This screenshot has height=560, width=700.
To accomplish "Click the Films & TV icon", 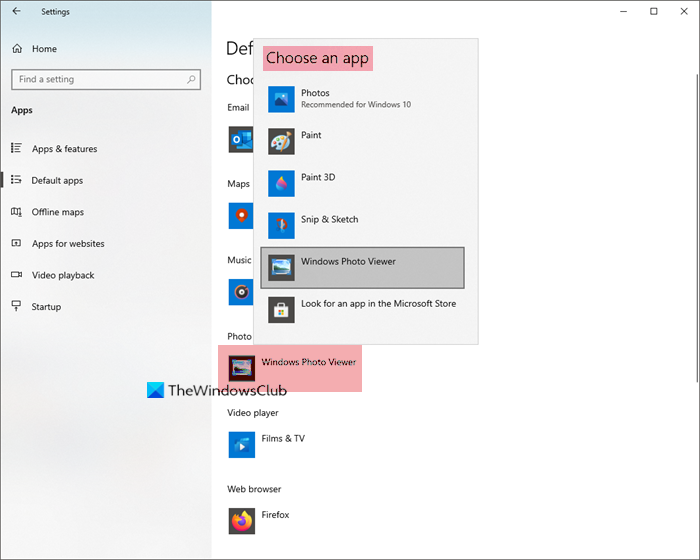I will tap(242, 444).
